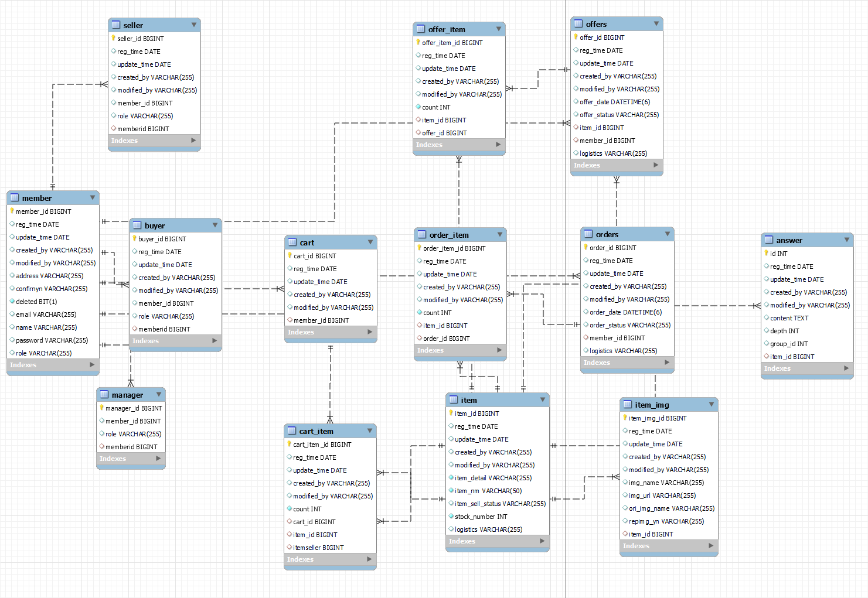Screen dimensions: 868x598
Task: Select 'stock_number INT' column in item
Action: (498, 517)
